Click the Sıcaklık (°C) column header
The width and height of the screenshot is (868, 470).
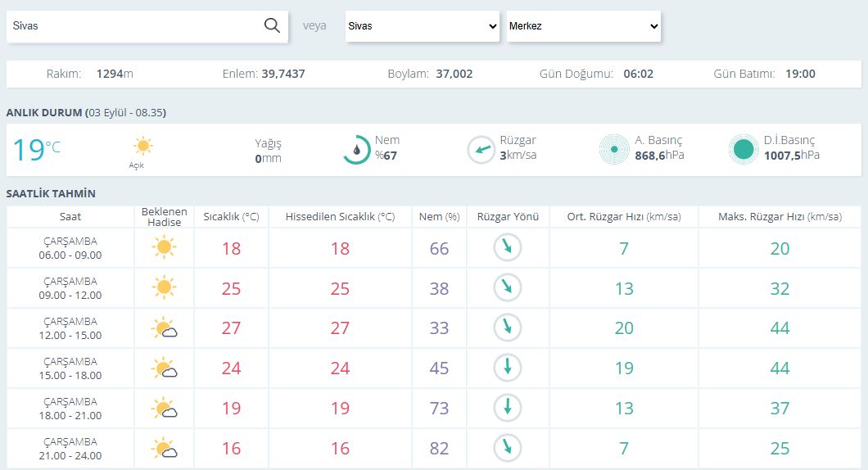pyautogui.click(x=231, y=217)
